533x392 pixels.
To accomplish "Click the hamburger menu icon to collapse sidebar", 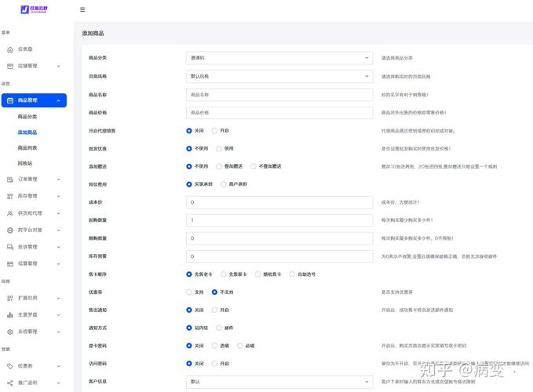I will (82, 9).
